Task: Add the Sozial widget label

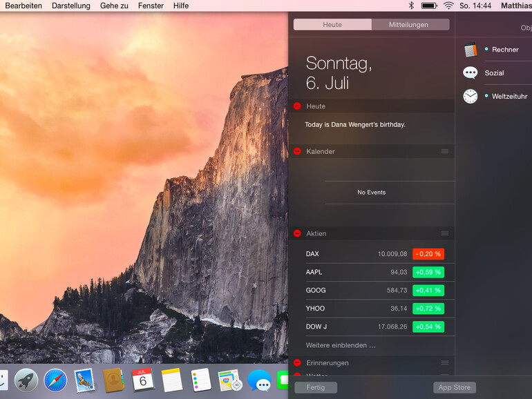Action: click(494, 73)
